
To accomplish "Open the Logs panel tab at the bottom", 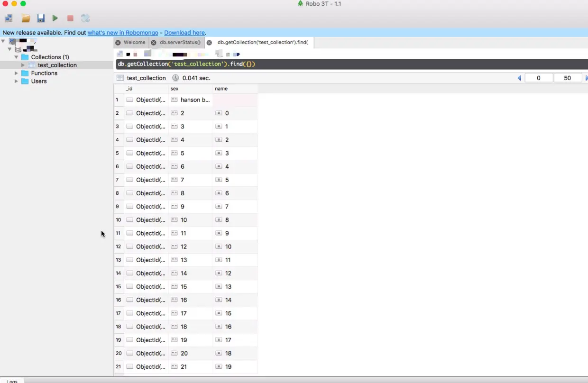I will tap(12, 381).
